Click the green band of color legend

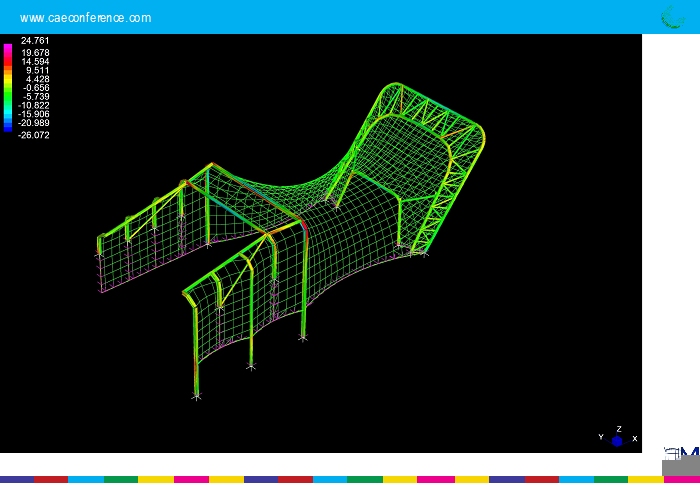click(8, 95)
